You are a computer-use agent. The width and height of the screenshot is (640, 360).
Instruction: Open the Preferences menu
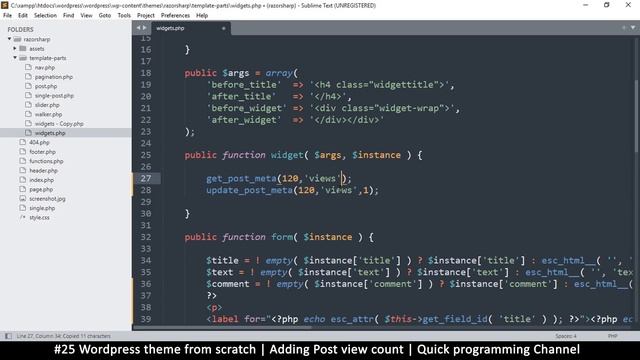point(176,16)
